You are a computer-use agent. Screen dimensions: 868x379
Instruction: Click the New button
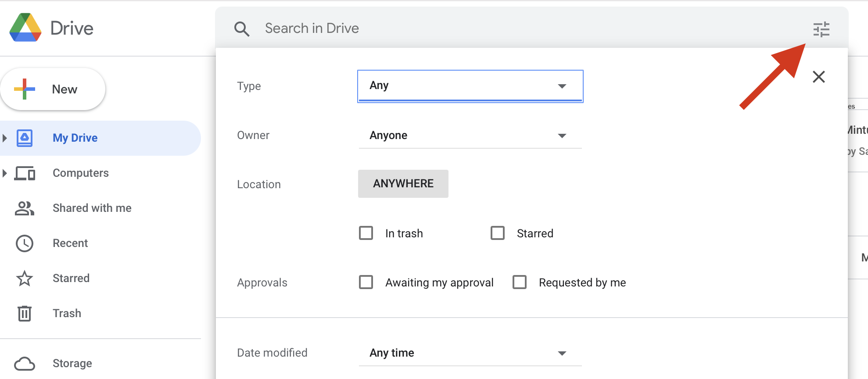point(53,89)
